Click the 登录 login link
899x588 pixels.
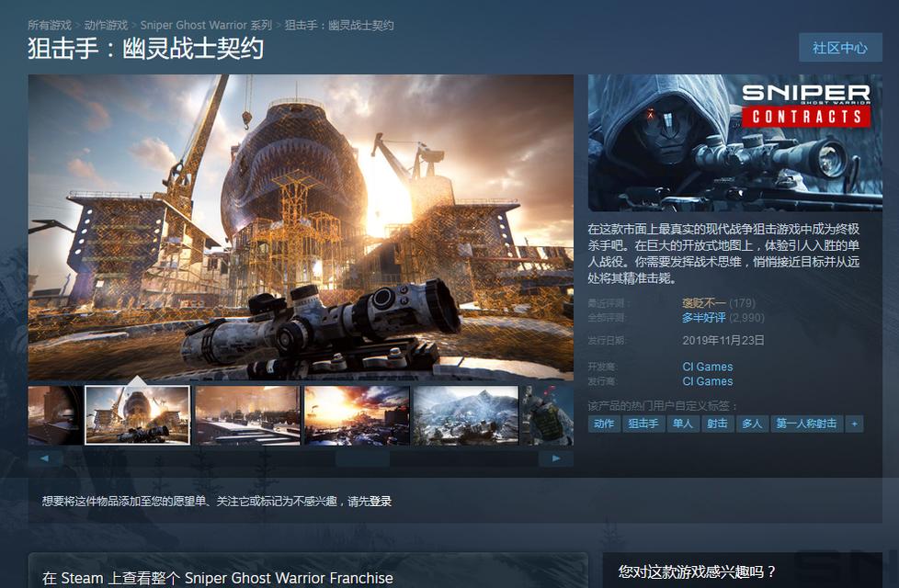coord(380,502)
